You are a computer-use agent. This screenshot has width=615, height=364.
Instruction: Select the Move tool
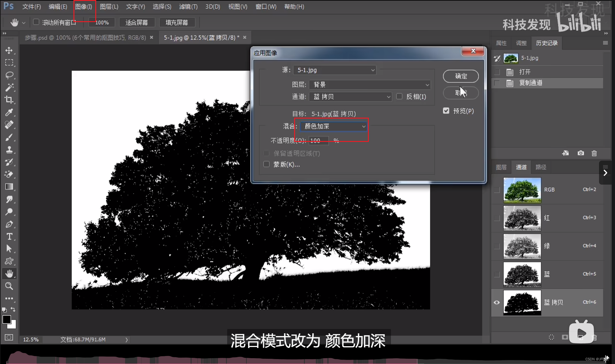[9, 50]
